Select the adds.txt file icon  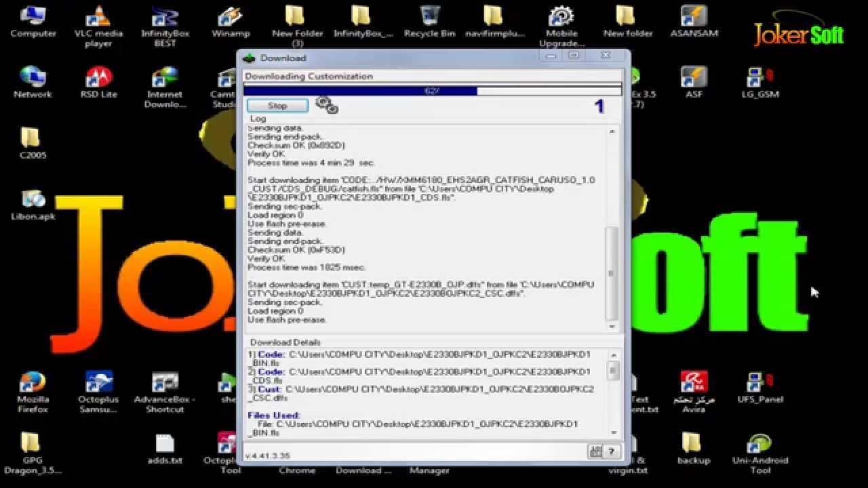[165, 448]
